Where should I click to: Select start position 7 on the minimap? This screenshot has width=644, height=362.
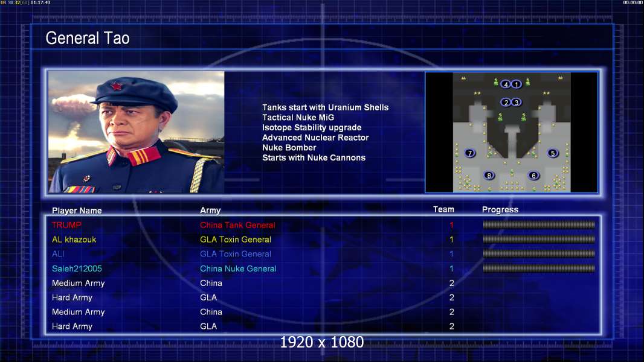click(470, 153)
